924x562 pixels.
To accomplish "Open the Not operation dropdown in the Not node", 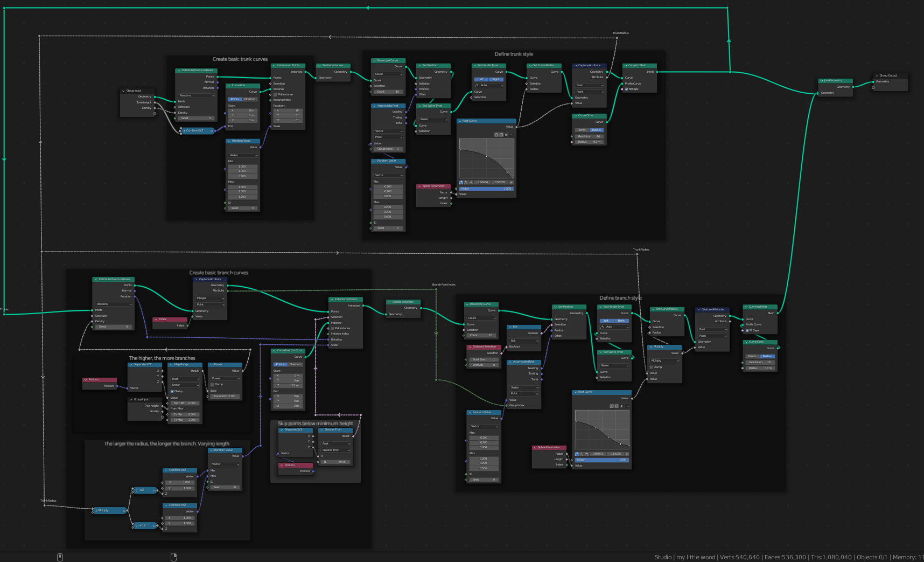I will (x=524, y=341).
